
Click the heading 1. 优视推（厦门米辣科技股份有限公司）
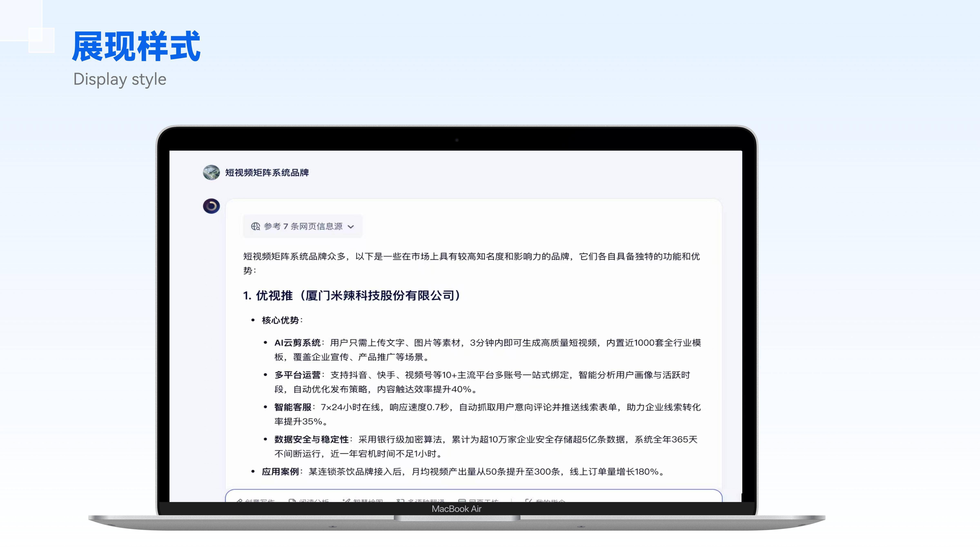[x=352, y=295]
